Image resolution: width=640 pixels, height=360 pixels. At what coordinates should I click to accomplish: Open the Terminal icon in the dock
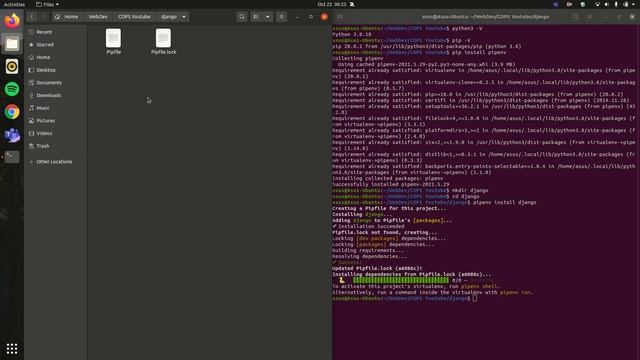click(x=12, y=157)
